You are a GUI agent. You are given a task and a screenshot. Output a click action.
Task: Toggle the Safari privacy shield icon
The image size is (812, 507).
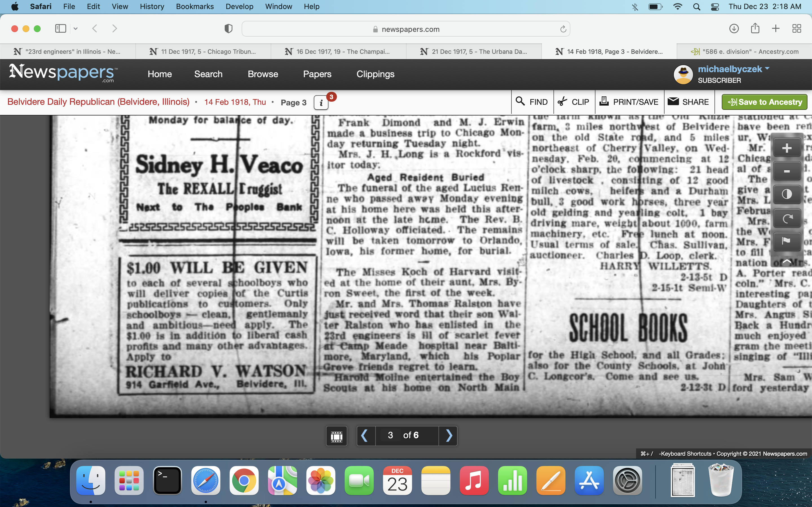pyautogui.click(x=228, y=29)
